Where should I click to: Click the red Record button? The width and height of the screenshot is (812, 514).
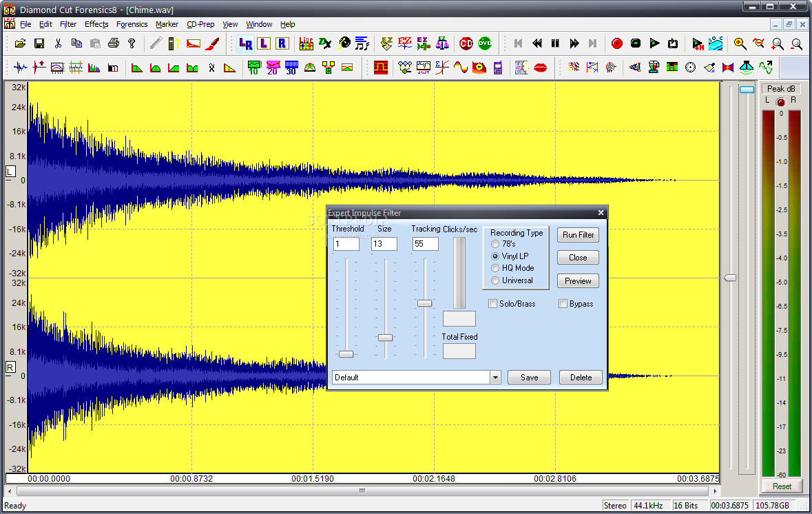[617, 43]
